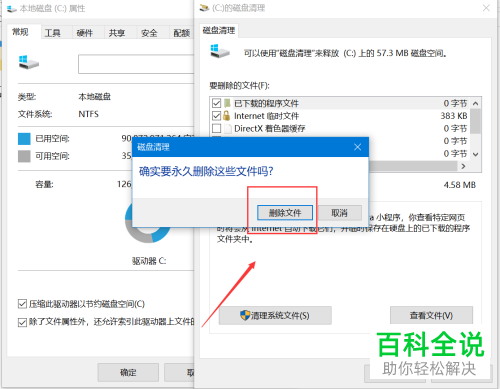Click the file list scroll up arrow

476,103
